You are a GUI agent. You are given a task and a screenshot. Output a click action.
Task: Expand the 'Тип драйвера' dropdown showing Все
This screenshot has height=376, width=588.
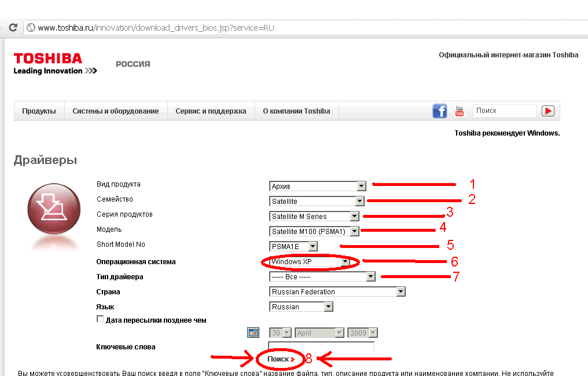[x=322, y=276]
